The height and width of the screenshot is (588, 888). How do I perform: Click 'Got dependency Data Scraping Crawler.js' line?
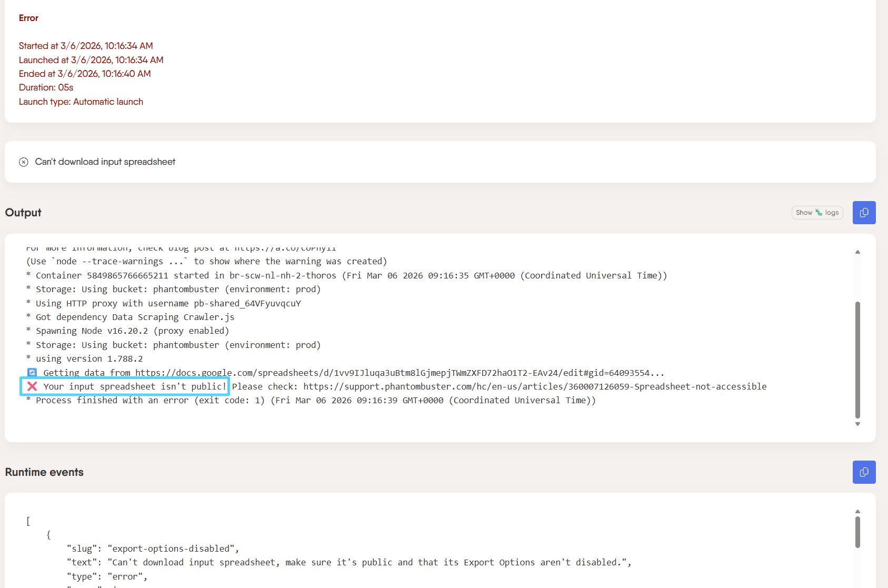130,317
